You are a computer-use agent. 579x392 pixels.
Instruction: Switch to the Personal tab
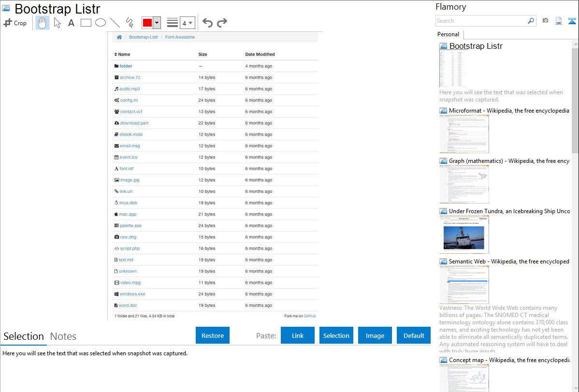(449, 34)
